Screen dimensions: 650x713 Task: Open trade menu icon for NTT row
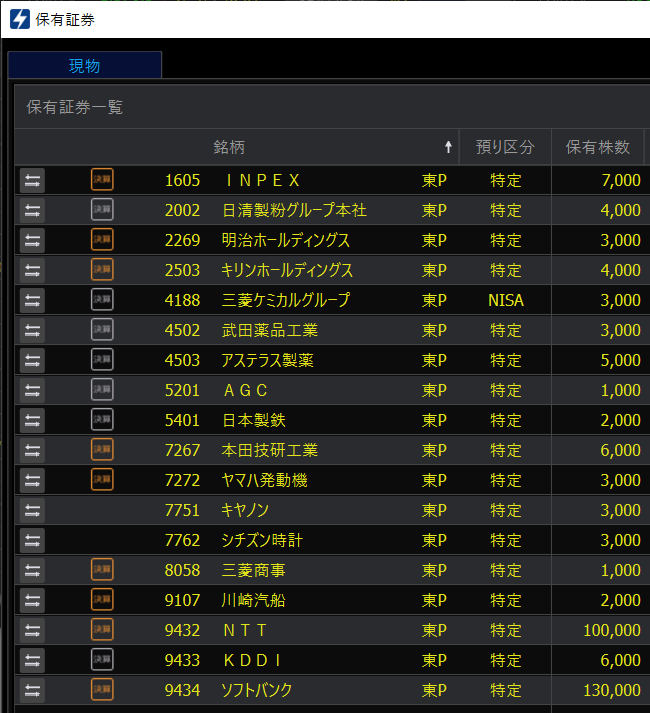click(32, 631)
